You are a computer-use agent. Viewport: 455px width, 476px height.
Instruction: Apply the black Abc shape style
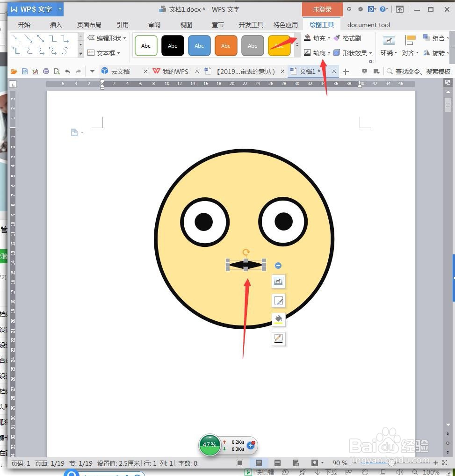pos(173,46)
